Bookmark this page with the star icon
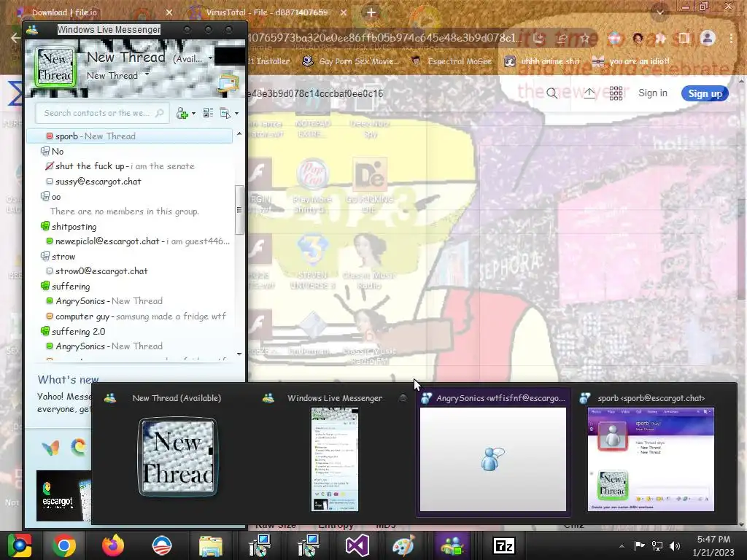The height and width of the screenshot is (560, 747). tap(585, 38)
